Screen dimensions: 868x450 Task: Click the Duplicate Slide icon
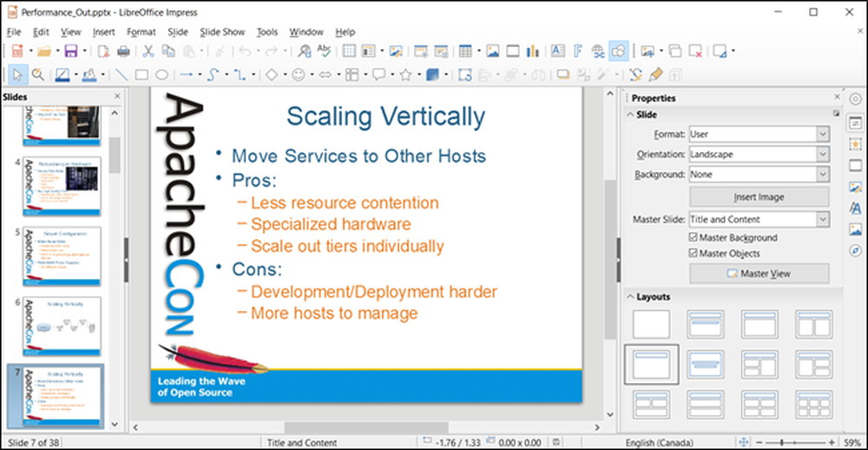pyautogui.click(x=675, y=51)
